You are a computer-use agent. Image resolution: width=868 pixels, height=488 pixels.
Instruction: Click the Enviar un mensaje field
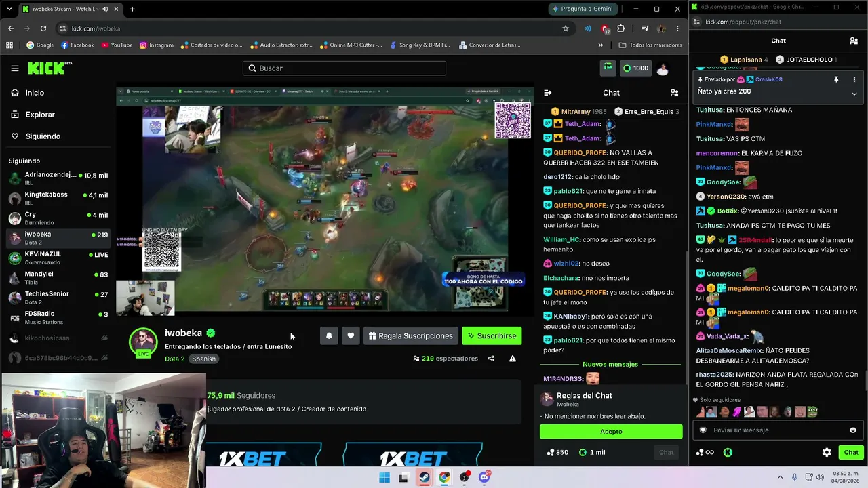777,430
